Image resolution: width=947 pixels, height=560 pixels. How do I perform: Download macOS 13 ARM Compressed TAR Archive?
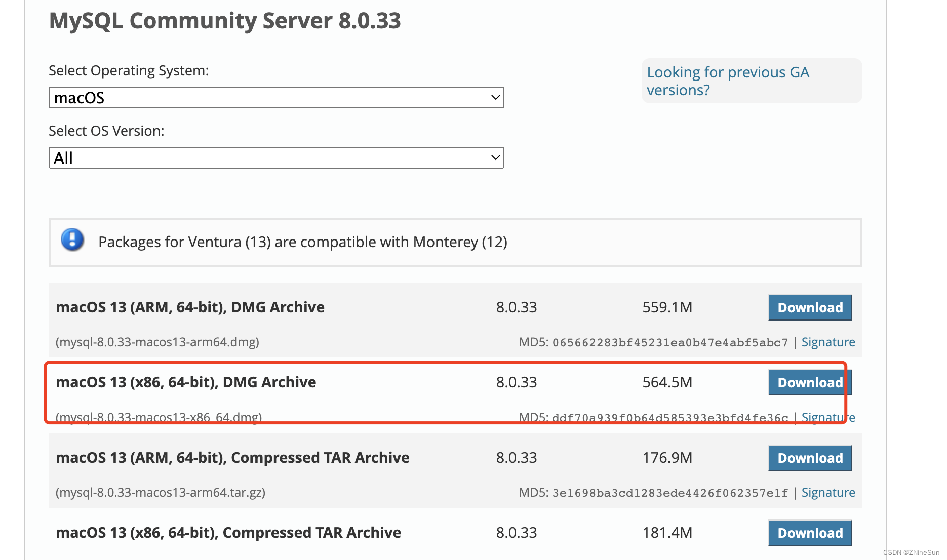(x=810, y=458)
